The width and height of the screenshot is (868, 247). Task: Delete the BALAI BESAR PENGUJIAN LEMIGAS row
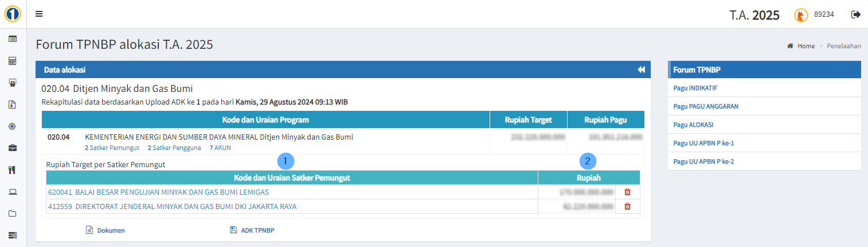tap(627, 192)
